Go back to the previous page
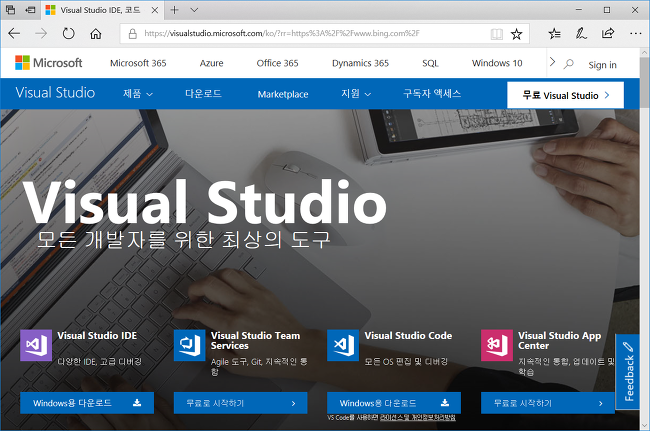Viewport: 650px width, 431px height. pos(14,34)
